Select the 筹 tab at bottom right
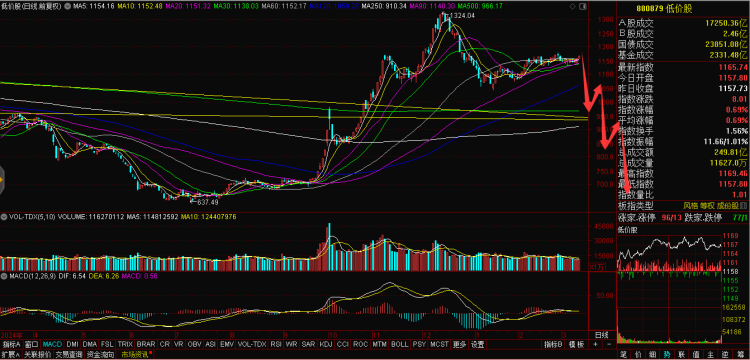 tap(740, 355)
